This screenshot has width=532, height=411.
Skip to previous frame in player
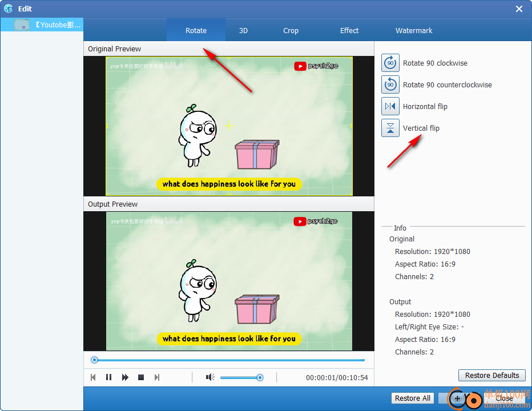pos(93,377)
